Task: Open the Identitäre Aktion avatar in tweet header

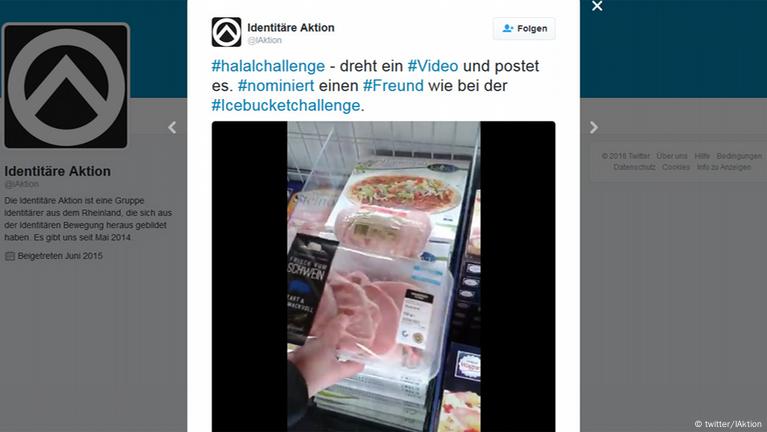Action: click(226, 32)
